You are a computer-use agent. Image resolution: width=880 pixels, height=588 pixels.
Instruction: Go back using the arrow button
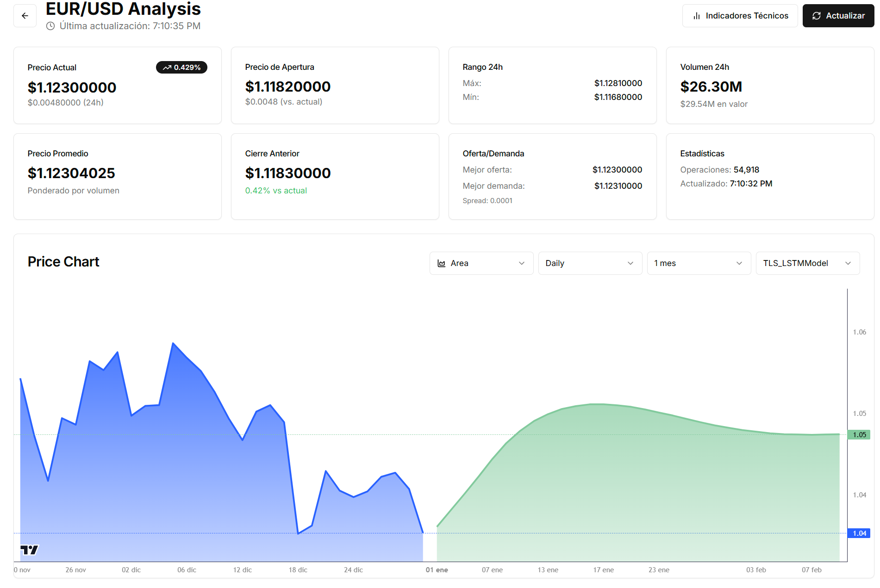pos(25,16)
